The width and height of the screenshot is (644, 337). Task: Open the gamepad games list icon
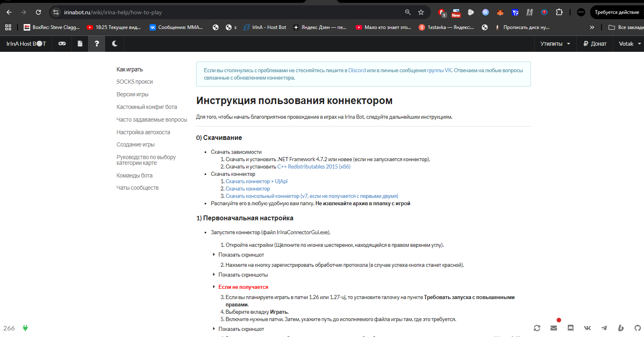[62, 44]
